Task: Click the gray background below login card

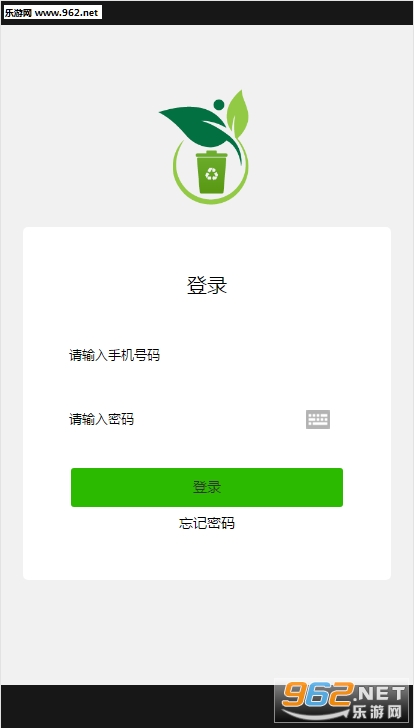Action: point(207,631)
